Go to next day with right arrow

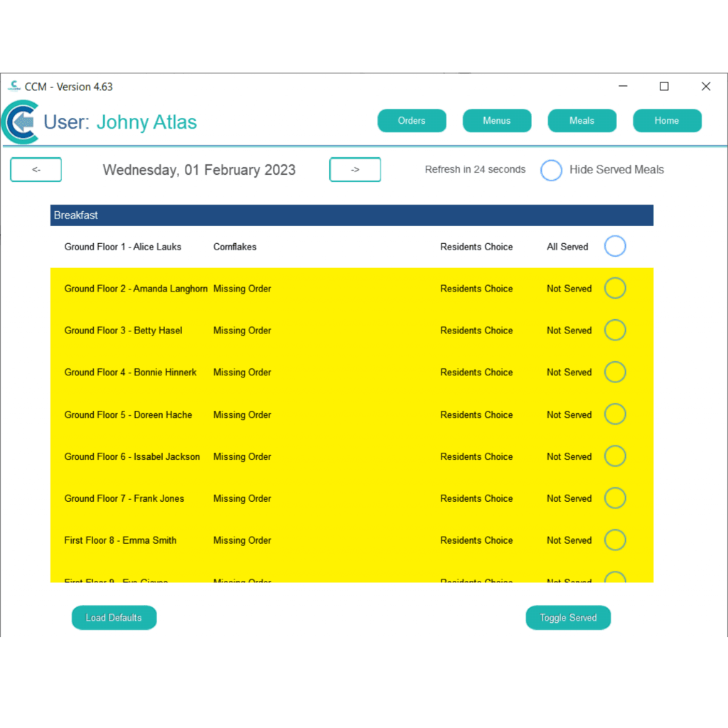coord(355,170)
